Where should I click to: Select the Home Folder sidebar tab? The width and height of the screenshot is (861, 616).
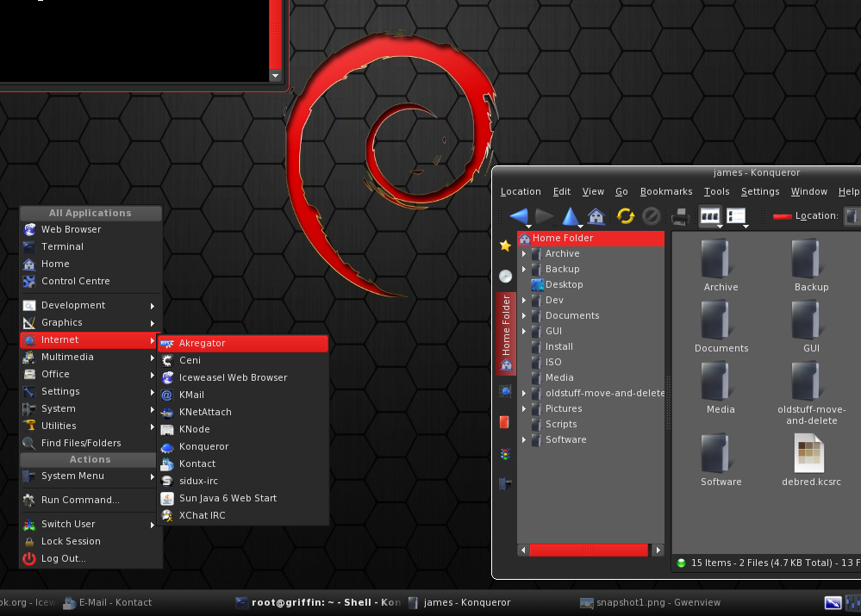tap(506, 333)
